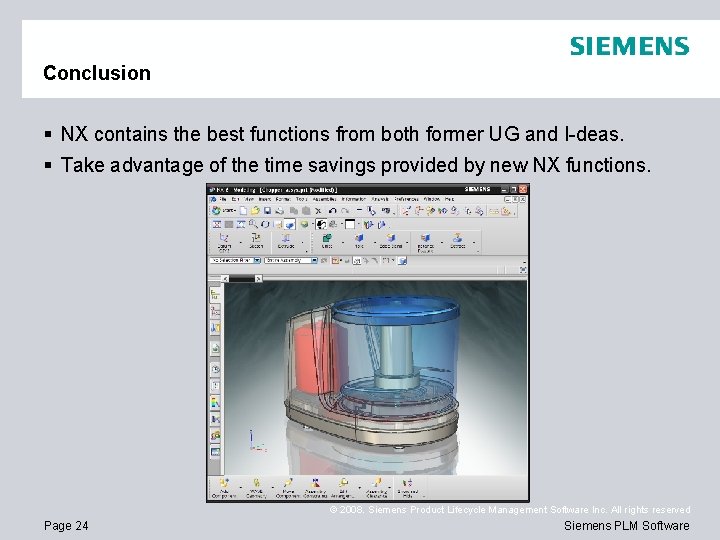Expand the Add Component dropdown arrow

pos(241,487)
